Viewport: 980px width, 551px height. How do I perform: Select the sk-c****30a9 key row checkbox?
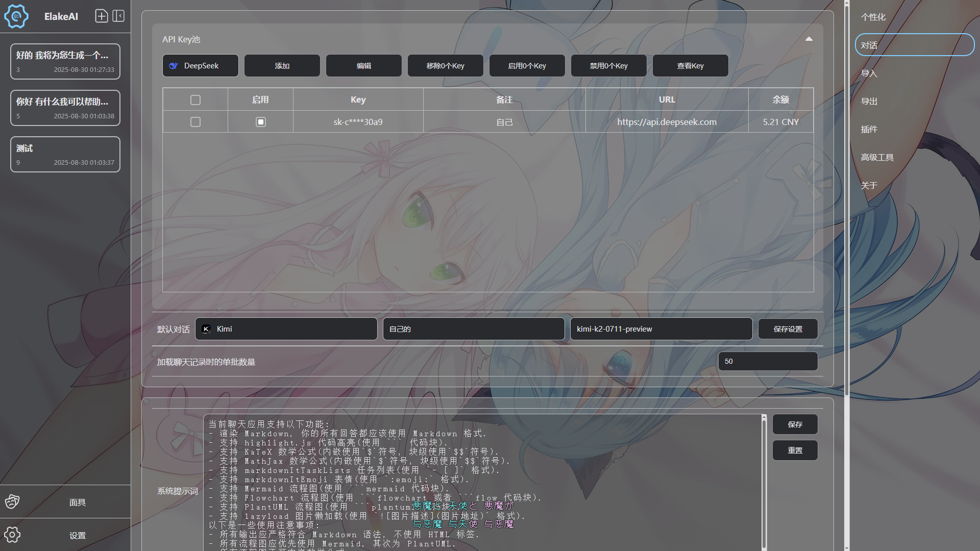click(195, 122)
